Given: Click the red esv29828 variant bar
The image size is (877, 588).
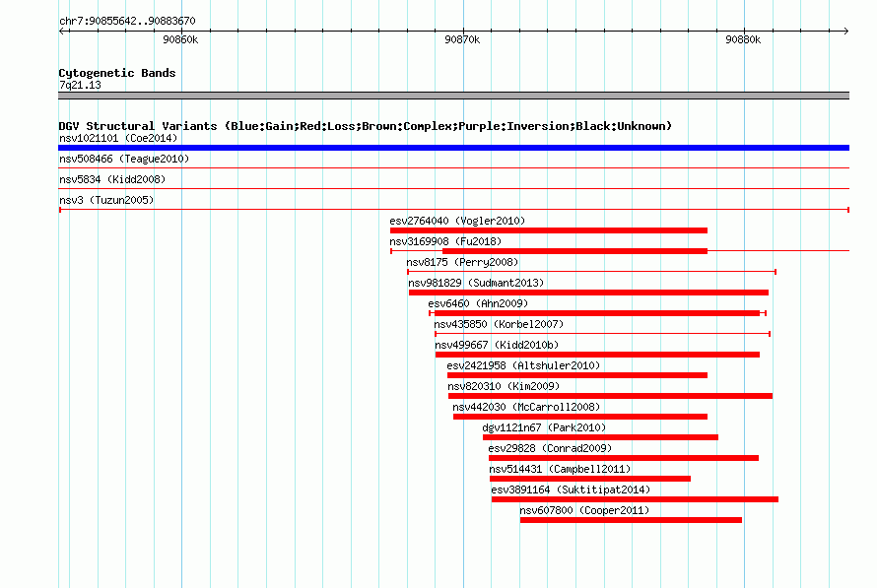Looking at the screenshot, I should pos(624,458).
